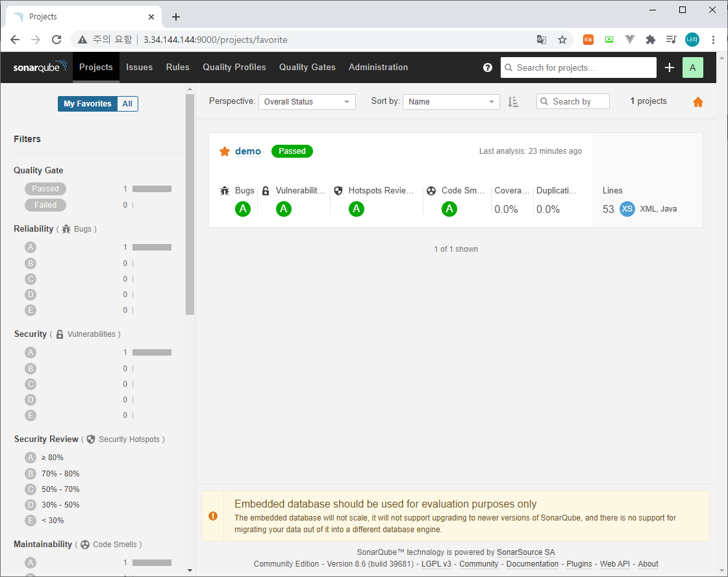Screen dimensions: 728x577
Task: Filter Reliability by rating B
Action: point(30,264)
